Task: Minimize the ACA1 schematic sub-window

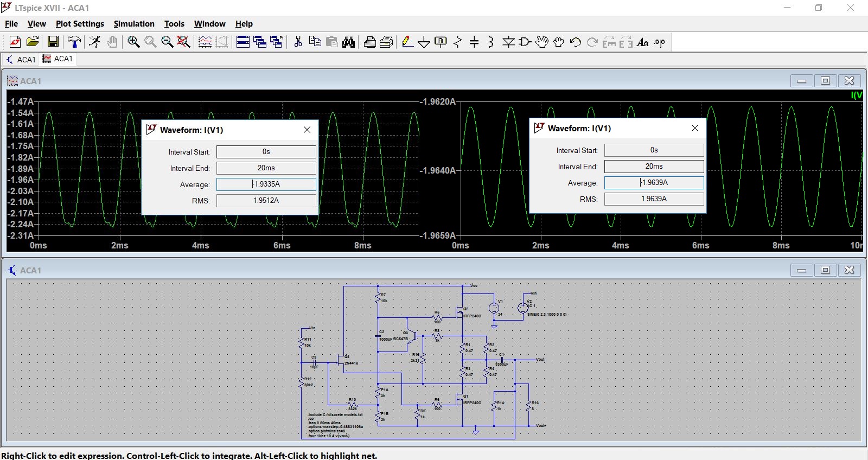Action: (x=802, y=270)
